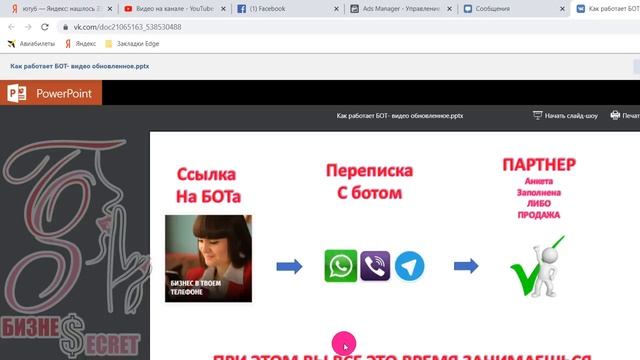Switch to the YouTube channel video tab

coord(175,9)
